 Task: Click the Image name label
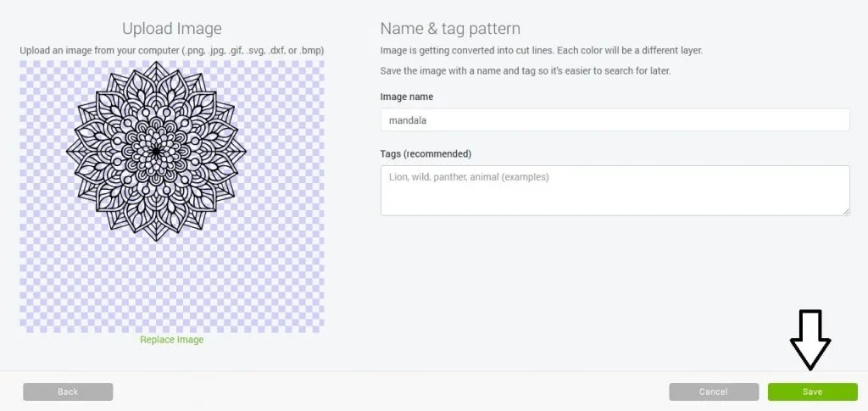click(x=407, y=97)
